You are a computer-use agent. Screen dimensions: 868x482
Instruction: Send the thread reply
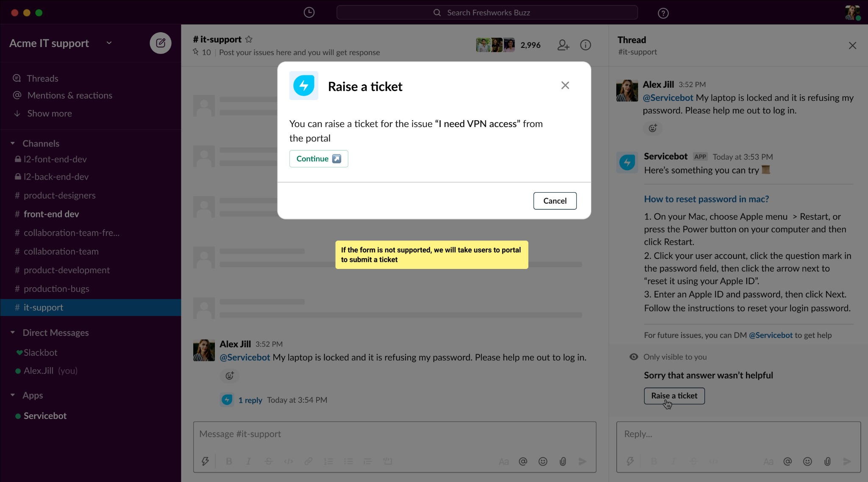pos(847,461)
